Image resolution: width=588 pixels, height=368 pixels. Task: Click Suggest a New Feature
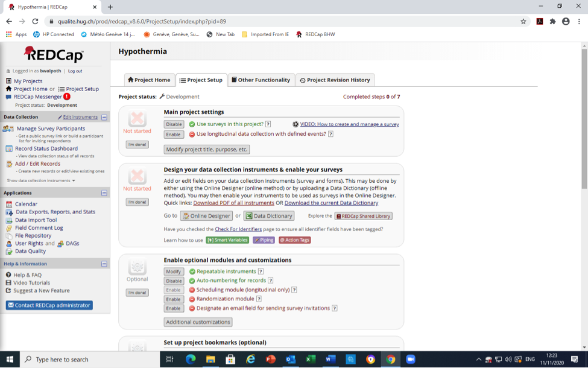(x=41, y=291)
